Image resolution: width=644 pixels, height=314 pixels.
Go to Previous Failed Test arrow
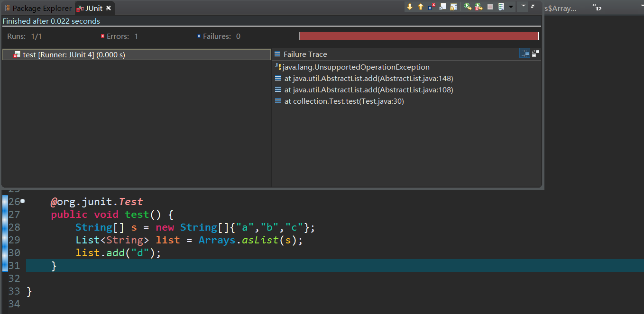421,7
